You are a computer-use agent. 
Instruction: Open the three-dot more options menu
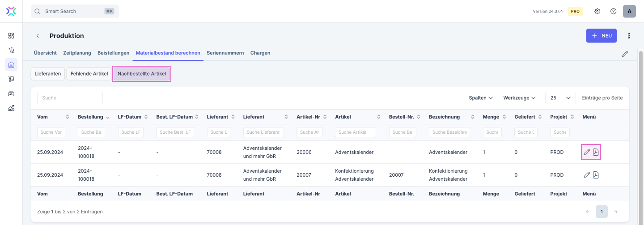point(629,36)
